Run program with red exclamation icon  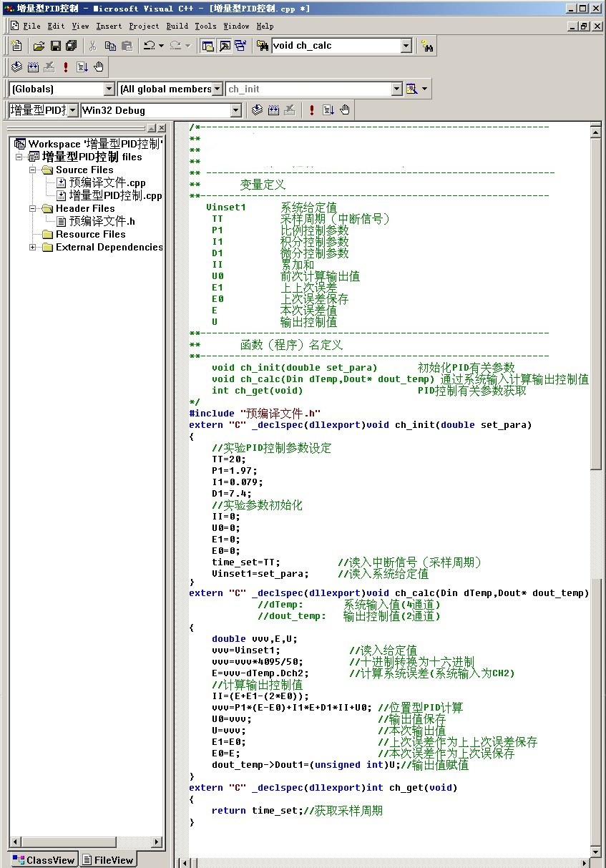tap(66, 67)
